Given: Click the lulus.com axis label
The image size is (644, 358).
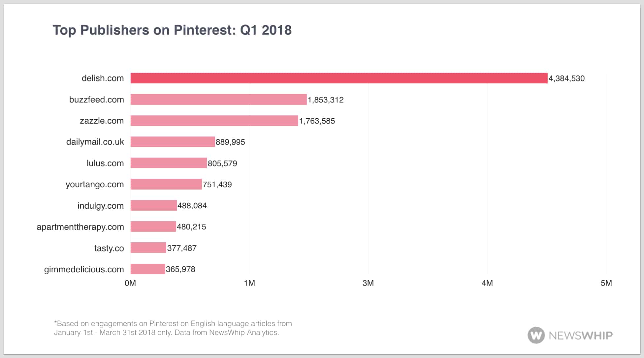Looking at the screenshot, I should [105, 163].
